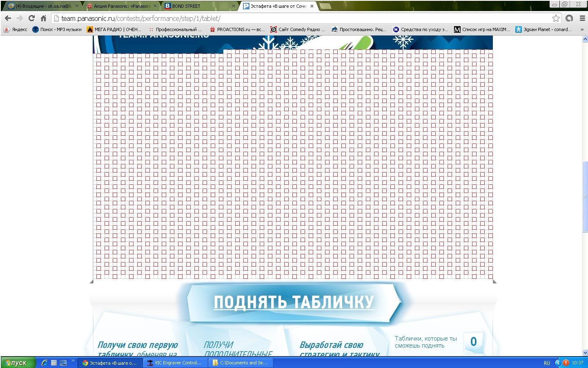Switch to the Акция Panasonic tab
The image size is (588, 368).
click(121, 6)
